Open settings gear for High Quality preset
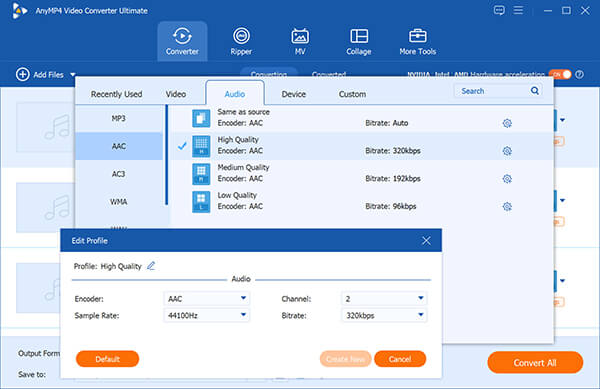Image resolution: width=600 pixels, height=389 pixels. pyautogui.click(x=507, y=151)
